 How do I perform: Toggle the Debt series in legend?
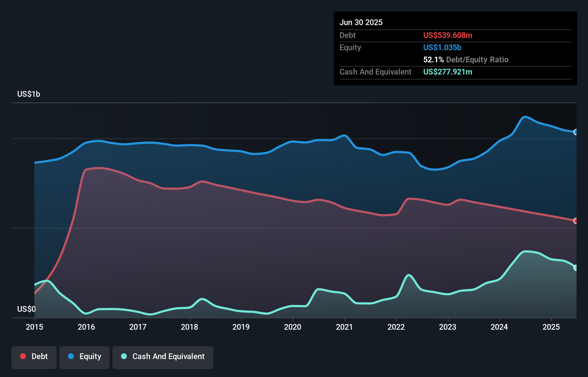(x=34, y=357)
